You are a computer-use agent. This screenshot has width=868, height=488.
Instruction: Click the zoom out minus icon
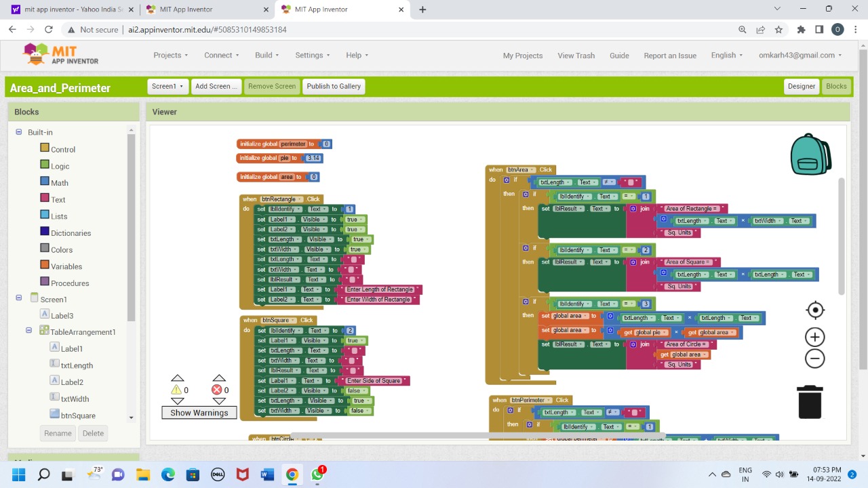[x=814, y=359]
